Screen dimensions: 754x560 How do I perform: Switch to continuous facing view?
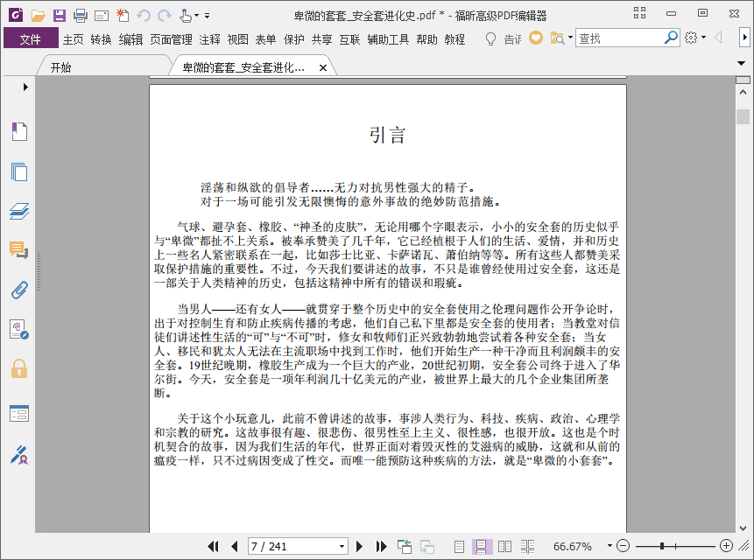527,546
